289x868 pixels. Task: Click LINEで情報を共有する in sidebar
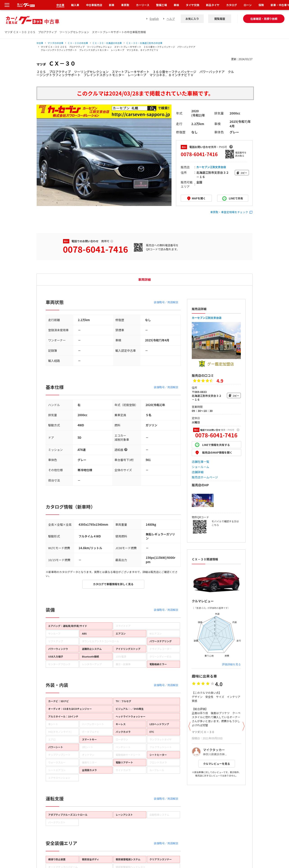click(216, 445)
